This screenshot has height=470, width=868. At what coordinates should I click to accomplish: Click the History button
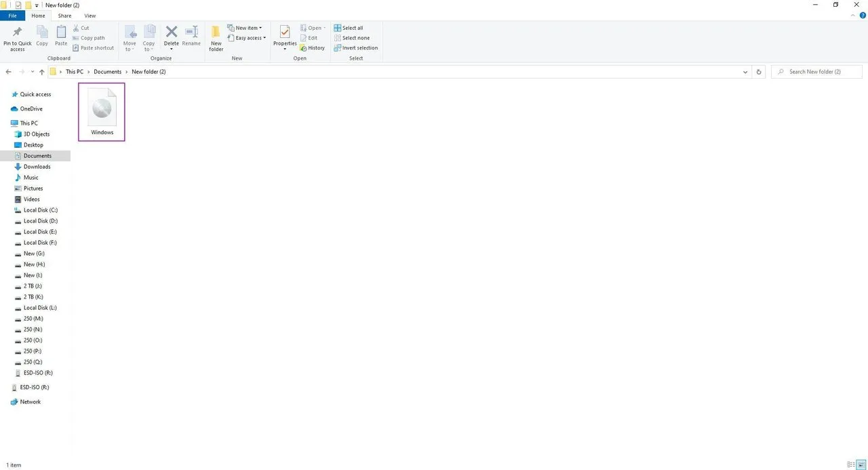pyautogui.click(x=313, y=48)
